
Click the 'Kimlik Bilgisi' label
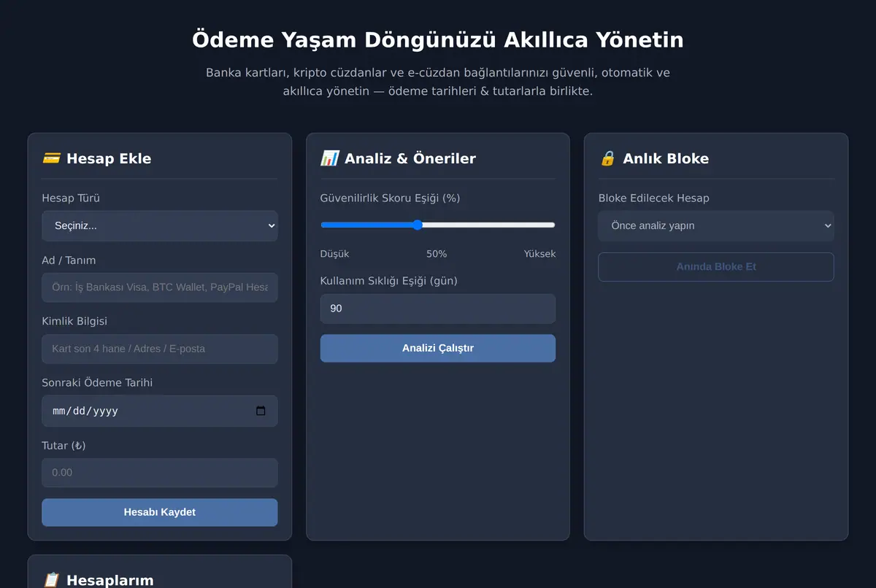[74, 322]
